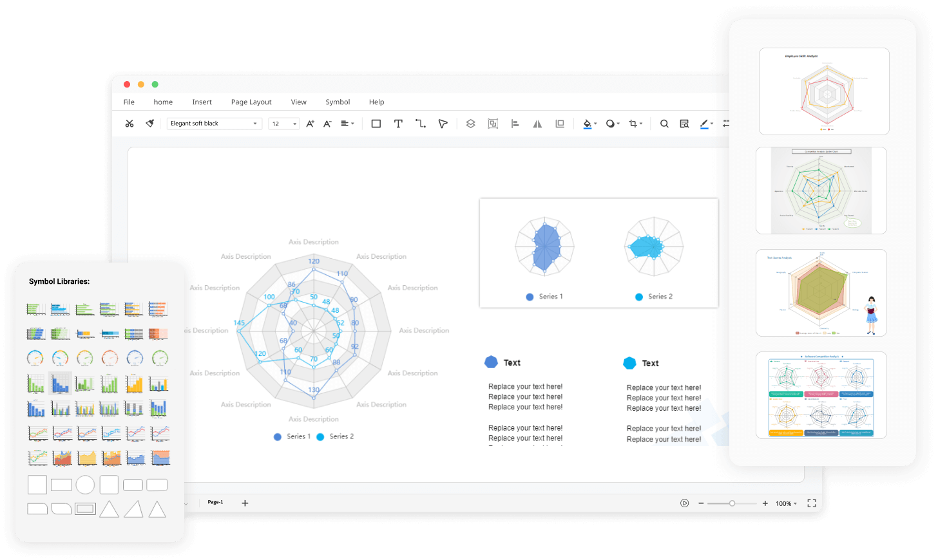Select the Pointer selection tool
This screenshot has width=938, height=560.
pyautogui.click(x=443, y=124)
